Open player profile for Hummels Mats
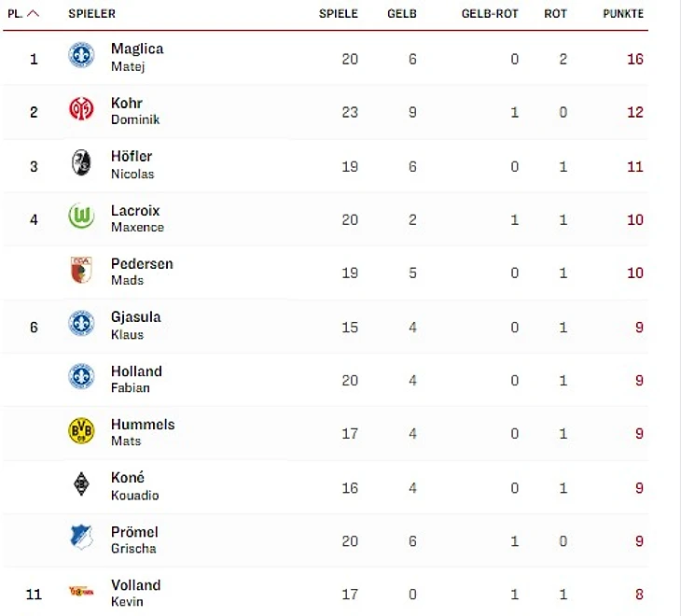This screenshot has height=616, width=681. click(x=142, y=431)
